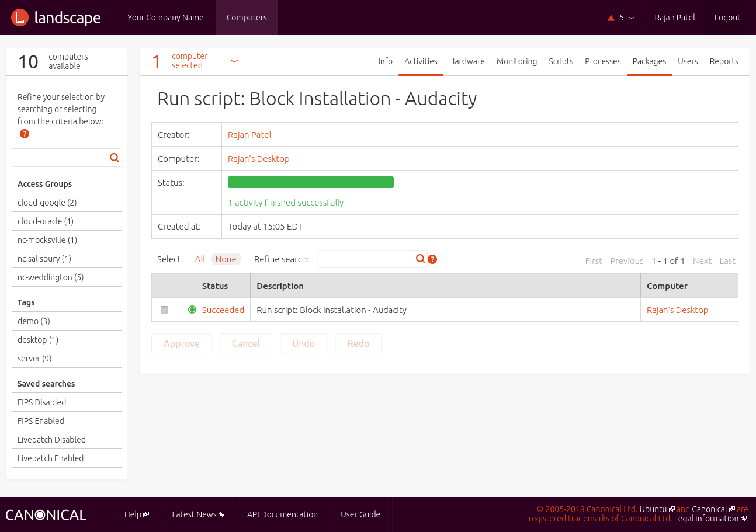756x532 pixels.
Task: Open the Hardware tab
Action: click(x=467, y=61)
